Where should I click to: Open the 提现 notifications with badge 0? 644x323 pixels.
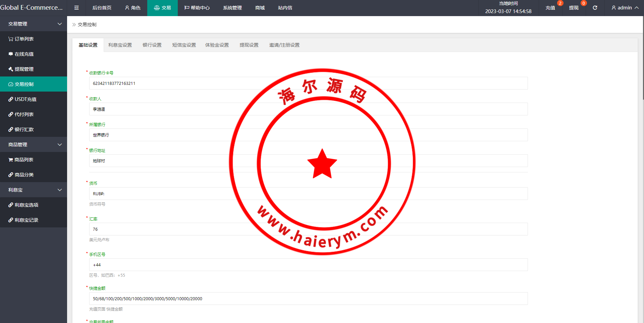pos(574,8)
